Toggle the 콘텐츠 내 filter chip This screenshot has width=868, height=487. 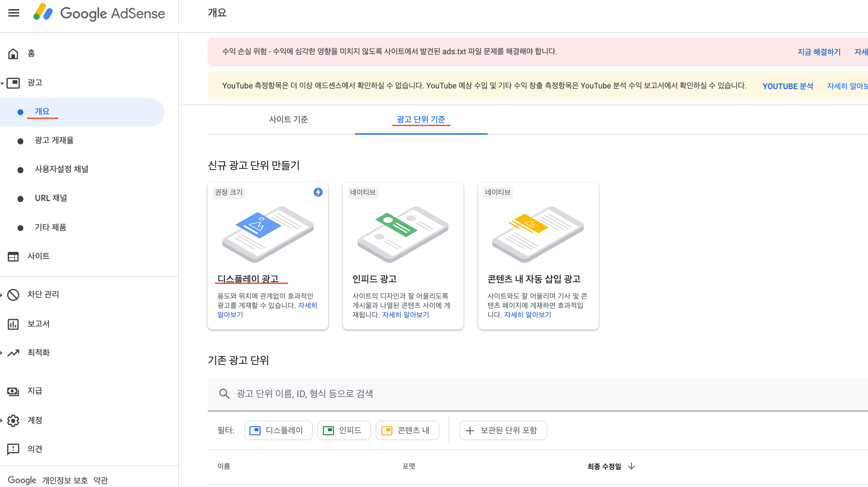[407, 430]
